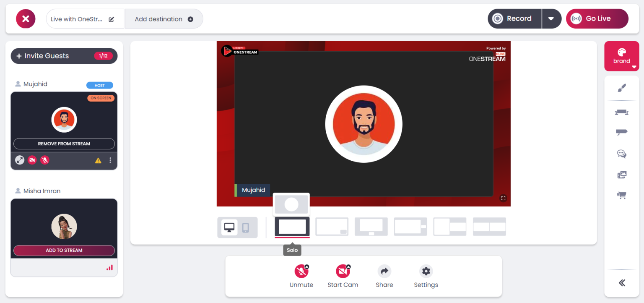Disable Mujahid's camera toggle
This screenshot has height=303, width=644.
32,160
